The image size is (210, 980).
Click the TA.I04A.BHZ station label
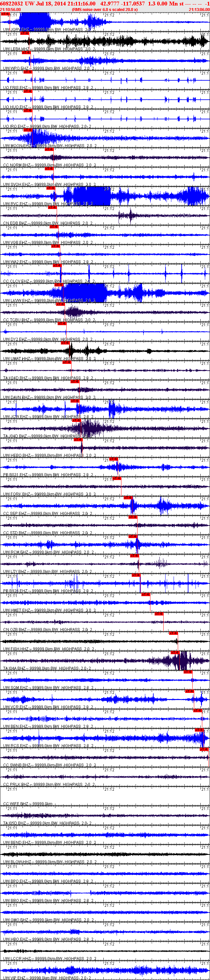pyautogui.click(x=47, y=668)
